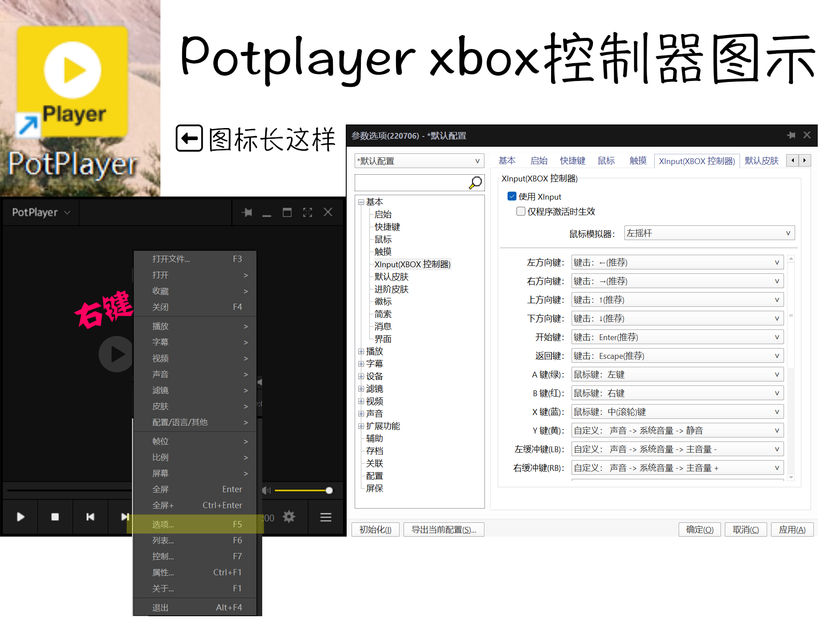Choose 退出 in the context menu

pyautogui.click(x=196, y=607)
